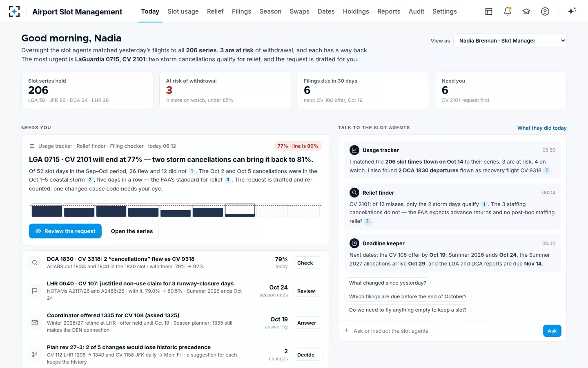Click the envelope icon on Coordinator offer row

35,323
